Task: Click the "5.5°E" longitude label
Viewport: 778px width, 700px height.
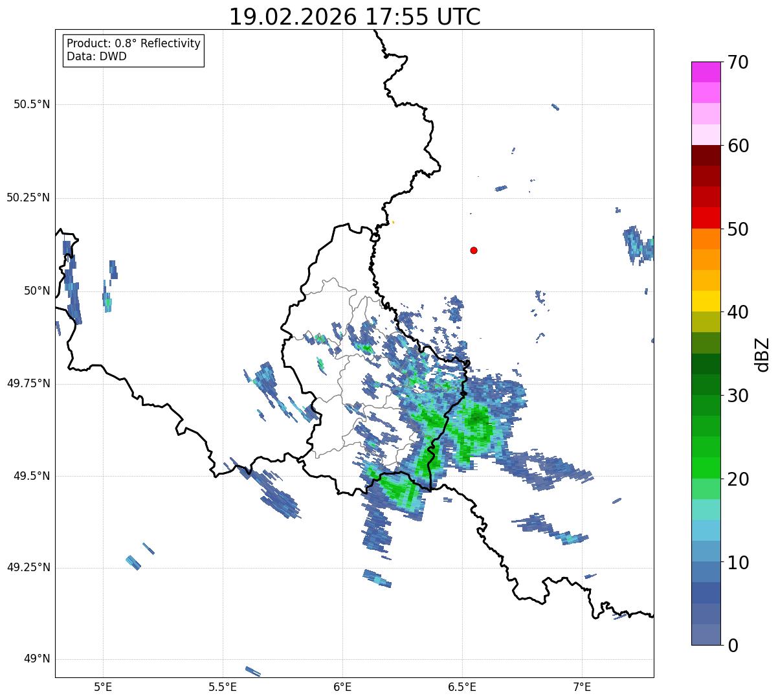Action: (x=223, y=686)
